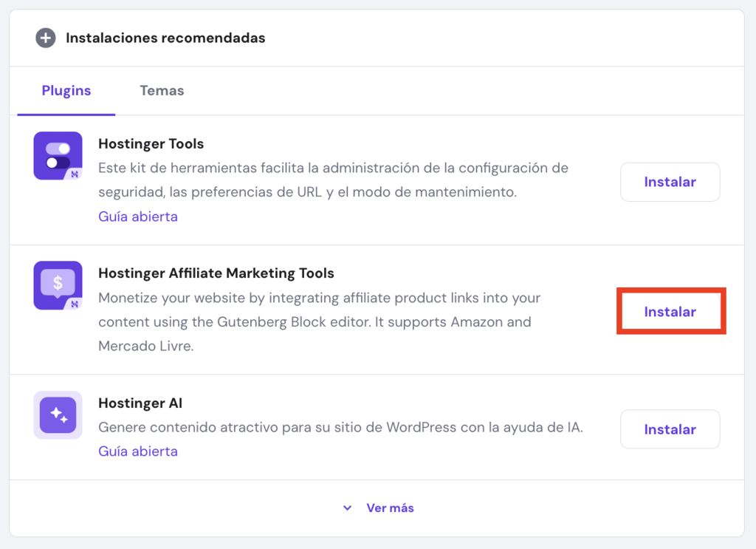Switch to the Plugins tab
This screenshot has height=549, width=756.
tap(66, 91)
